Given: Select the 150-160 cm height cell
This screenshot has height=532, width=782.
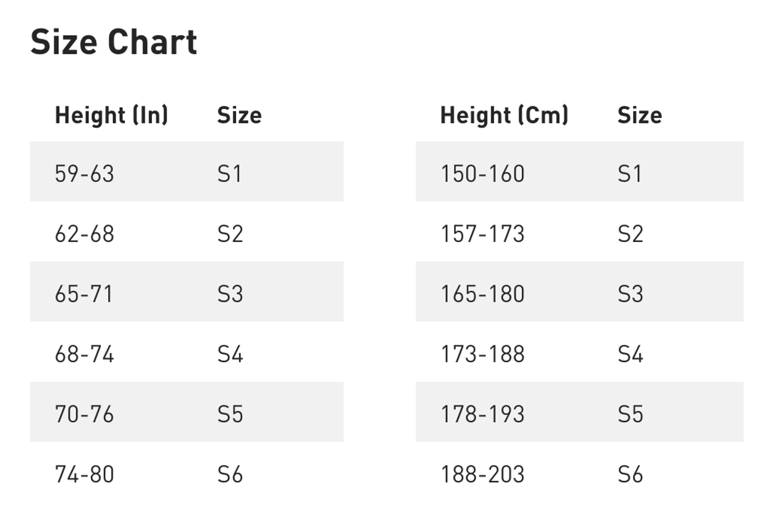Looking at the screenshot, I should click(x=483, y=173).
